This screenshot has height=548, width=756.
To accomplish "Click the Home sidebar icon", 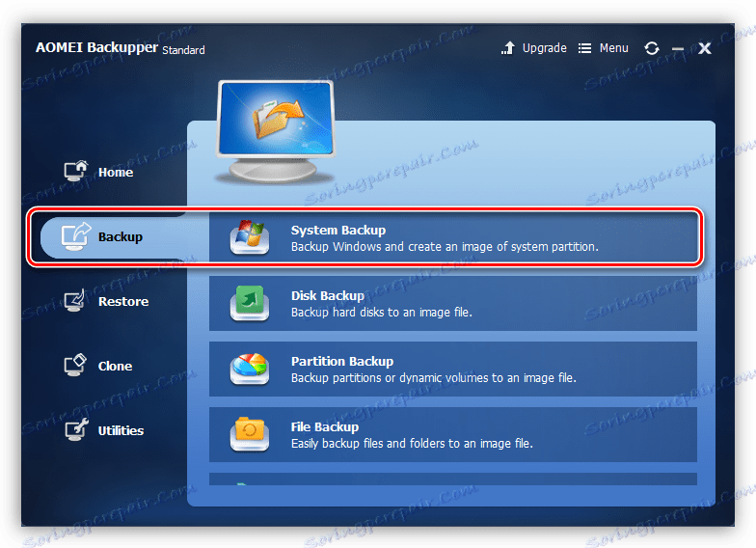I will pyautogui.click(x=76, y=171).
